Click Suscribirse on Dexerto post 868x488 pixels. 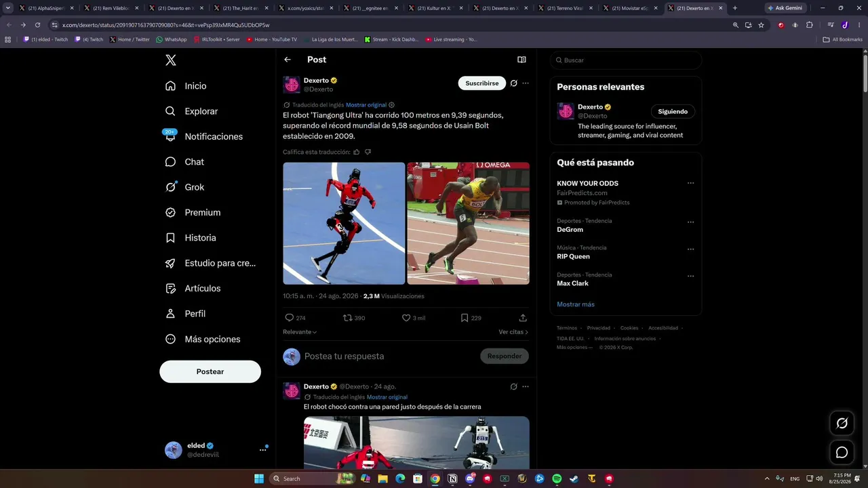482,83
